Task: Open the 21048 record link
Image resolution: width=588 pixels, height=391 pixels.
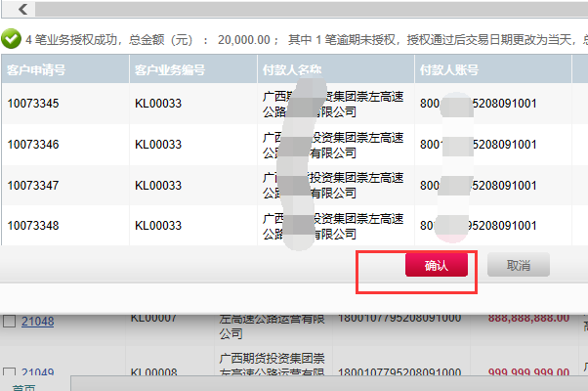Action: (x=38, y=323)
